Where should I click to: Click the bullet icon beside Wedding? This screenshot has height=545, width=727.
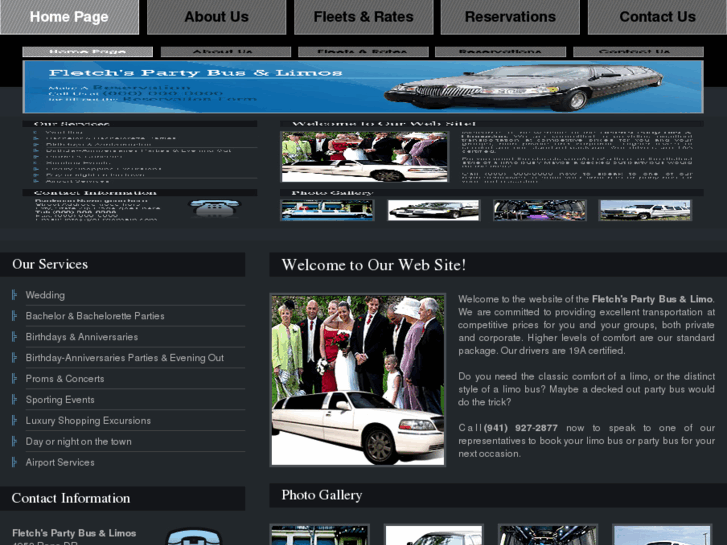[14, 295]
